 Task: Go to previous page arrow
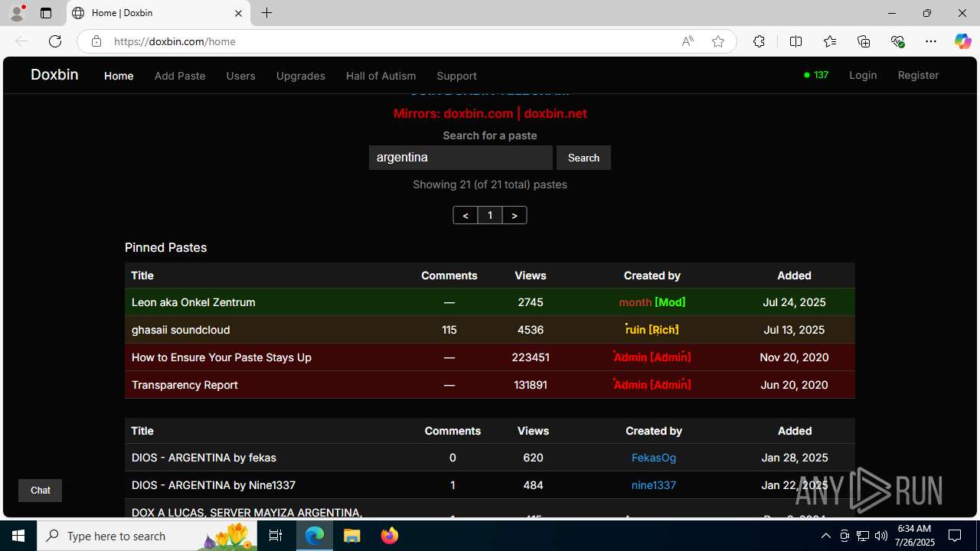[x=465, y=216]
